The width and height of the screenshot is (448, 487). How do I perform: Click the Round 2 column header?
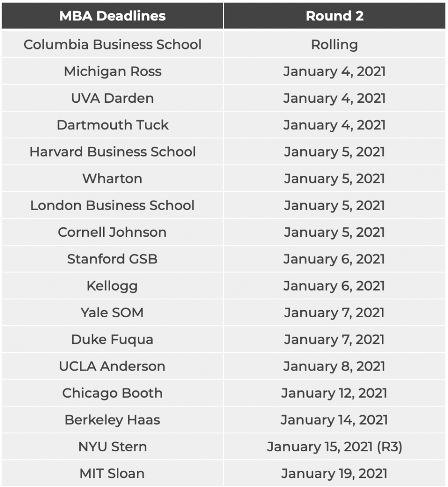pos(334,16)
